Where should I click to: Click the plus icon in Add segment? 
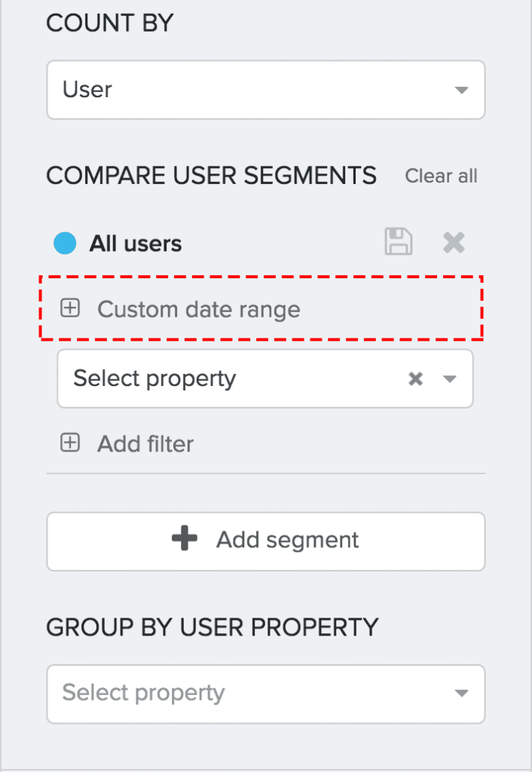click(185, 540)
